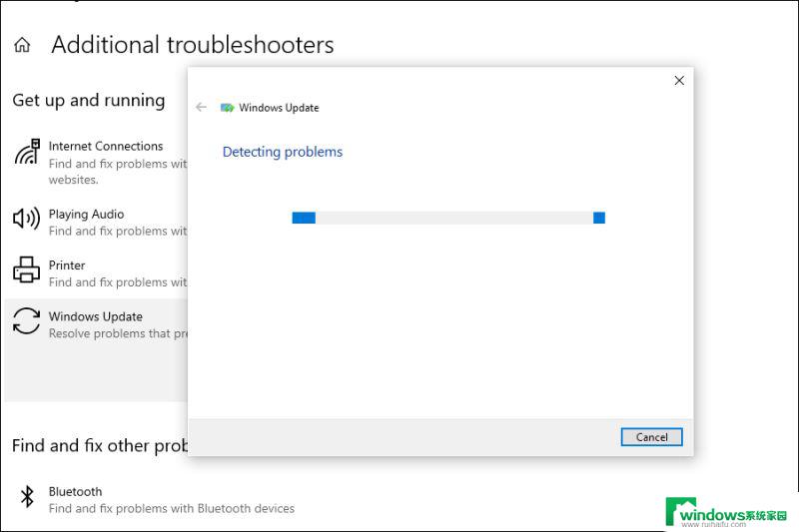Select the Internet Connections troubleshooter
This screenshot has height=532, width=799.
(x=97, y=163)
